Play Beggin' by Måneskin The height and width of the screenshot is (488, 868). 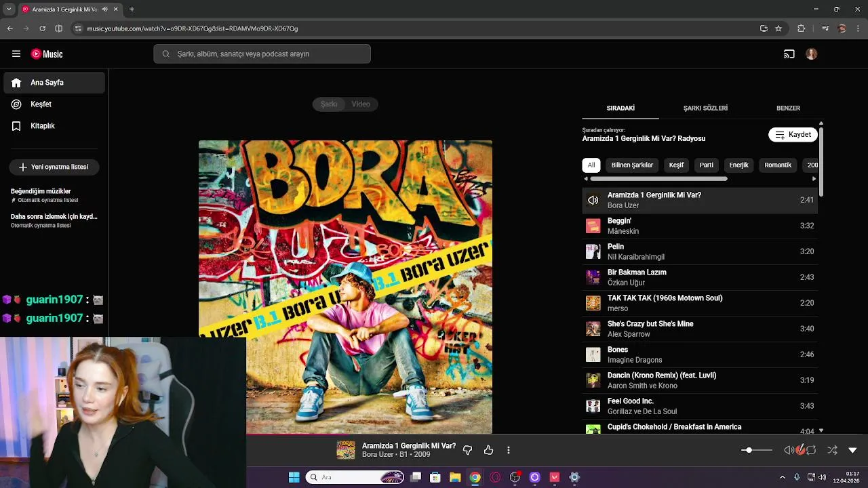coord(700,226)
